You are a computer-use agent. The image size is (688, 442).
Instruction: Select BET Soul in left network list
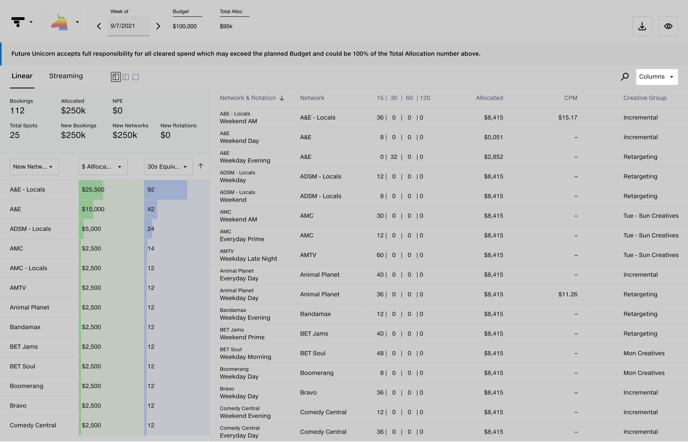click(x=22, y=367)
